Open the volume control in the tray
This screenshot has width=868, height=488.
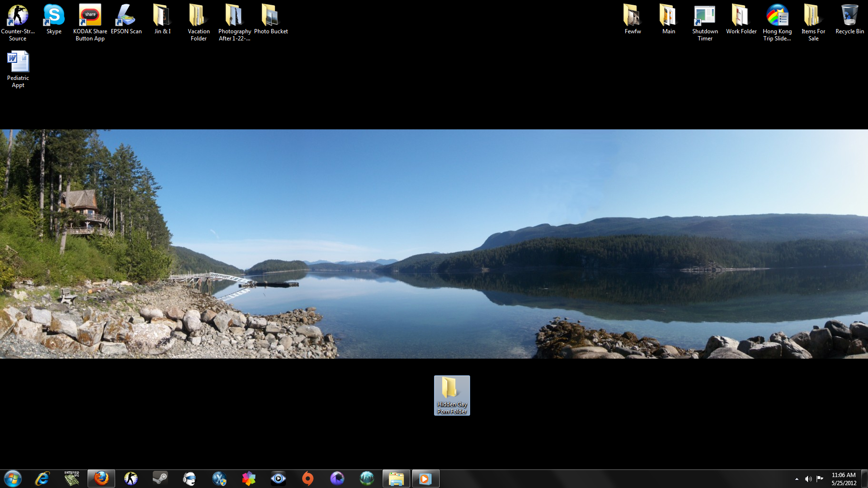[808, 479]
